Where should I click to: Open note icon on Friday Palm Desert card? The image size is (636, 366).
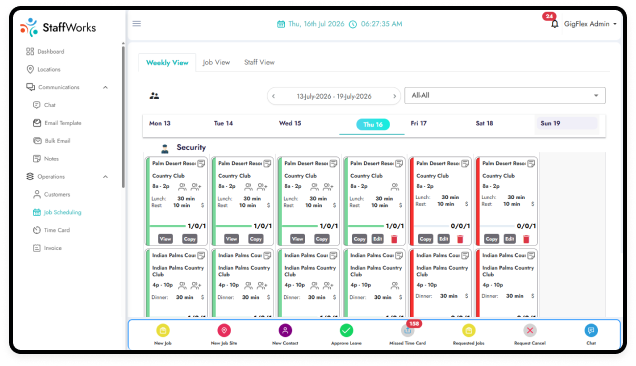point(465,164)
